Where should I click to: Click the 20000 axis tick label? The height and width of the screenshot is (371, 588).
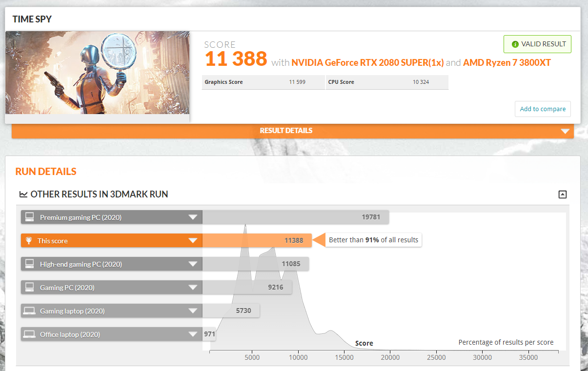point(390,357)
